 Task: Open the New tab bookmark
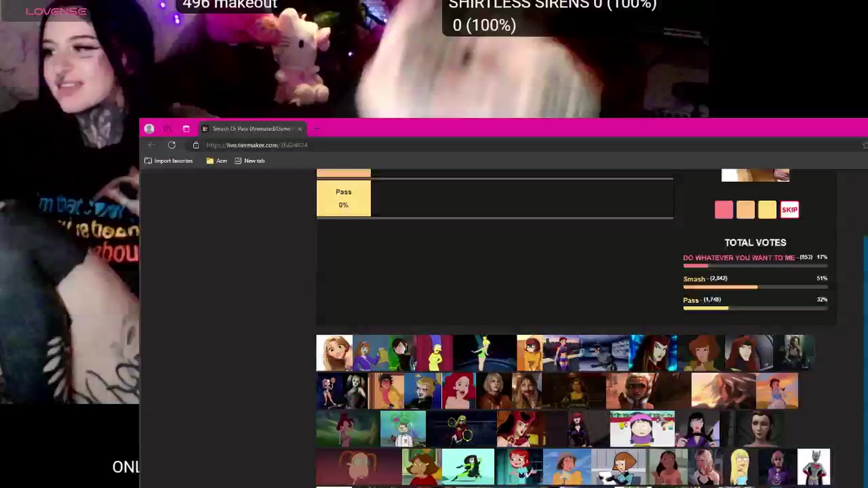click(250, 161)
